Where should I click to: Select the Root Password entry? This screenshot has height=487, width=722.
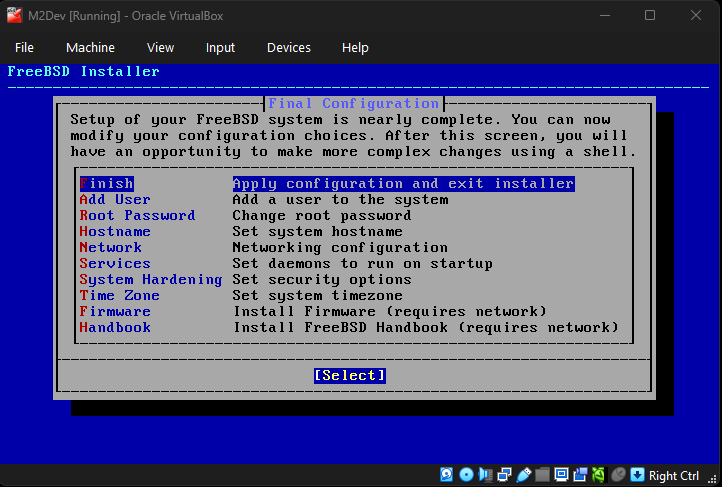pyautogui.click(x=136, y=216)
